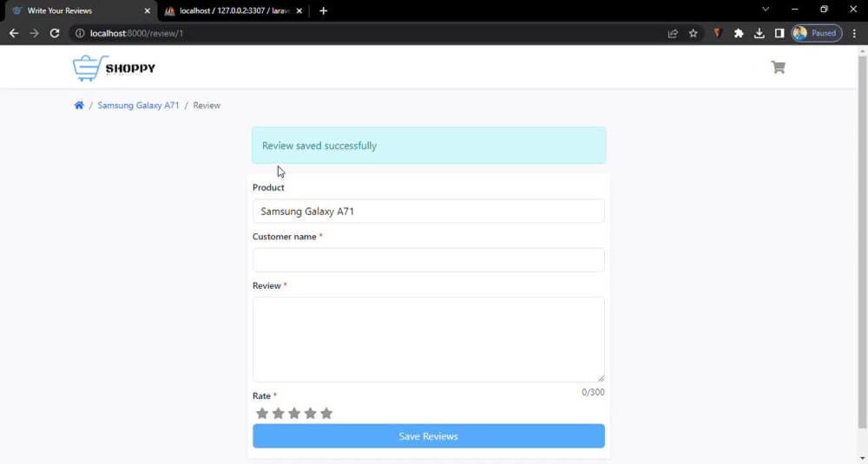868x464 pixels.
Task: Close the Write Your Reviews tab
Action: [148, 11]
